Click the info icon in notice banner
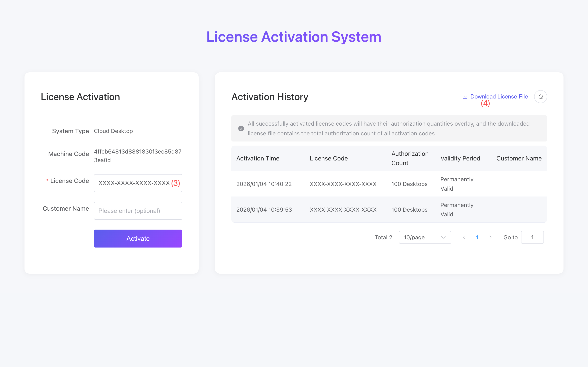Screen dimensions: 588x367 241,128
